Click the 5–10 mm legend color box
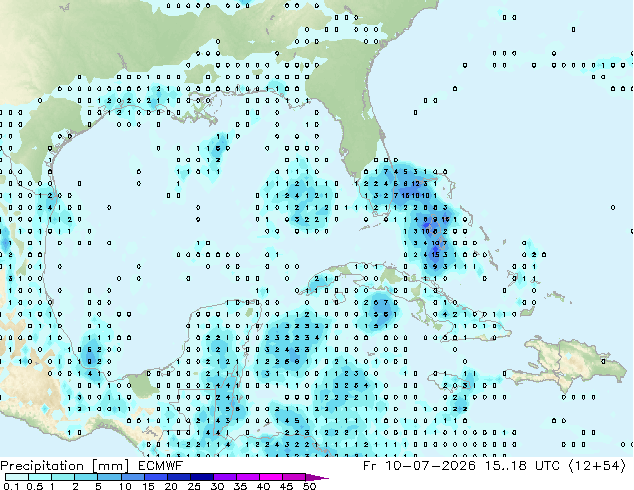The width and height of the screenshot is (634, 490). point(109,477)
